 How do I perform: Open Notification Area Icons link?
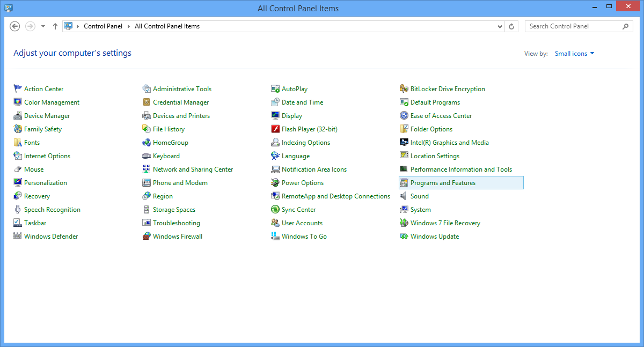tap(314, 169)
